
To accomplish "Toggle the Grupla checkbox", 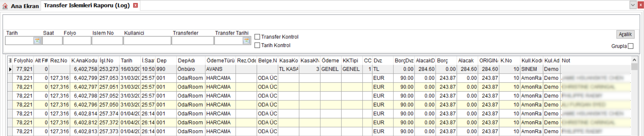I will coord(630,46).
